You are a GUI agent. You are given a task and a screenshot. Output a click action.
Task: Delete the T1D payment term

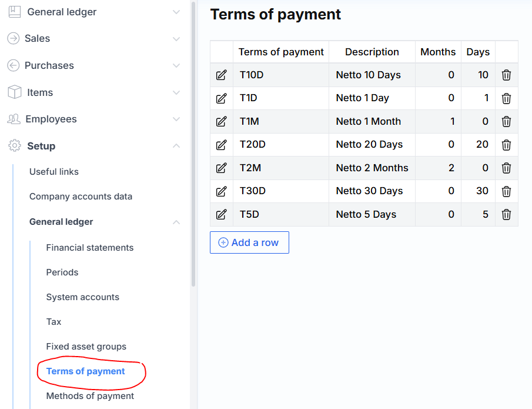click(x=506, y=98)
